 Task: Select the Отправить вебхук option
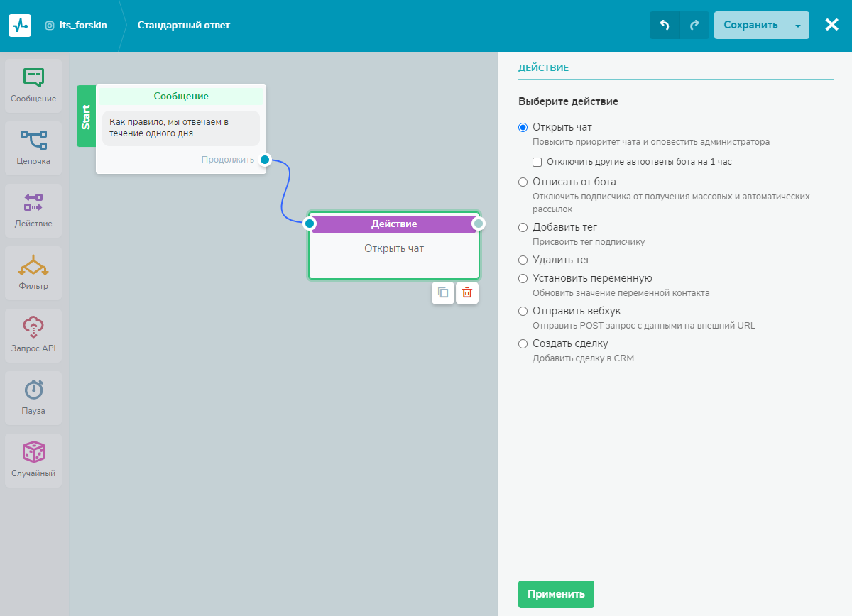tap(523, 312)
